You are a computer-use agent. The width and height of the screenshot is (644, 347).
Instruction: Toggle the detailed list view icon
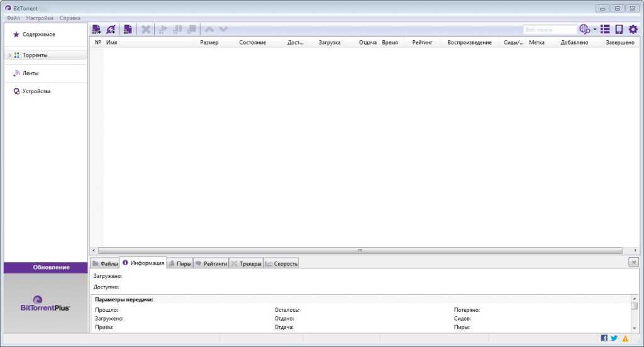[605, 29]
